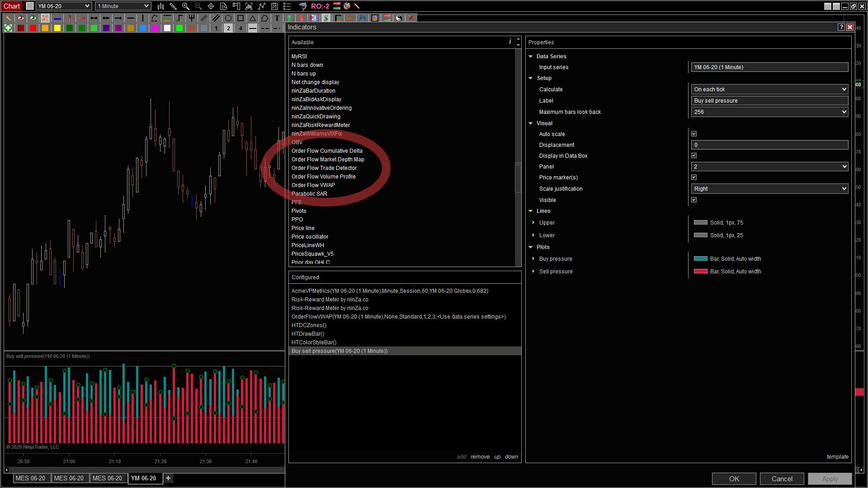
Task: Select the arrow line drawing tool
Action: (118, 18)
